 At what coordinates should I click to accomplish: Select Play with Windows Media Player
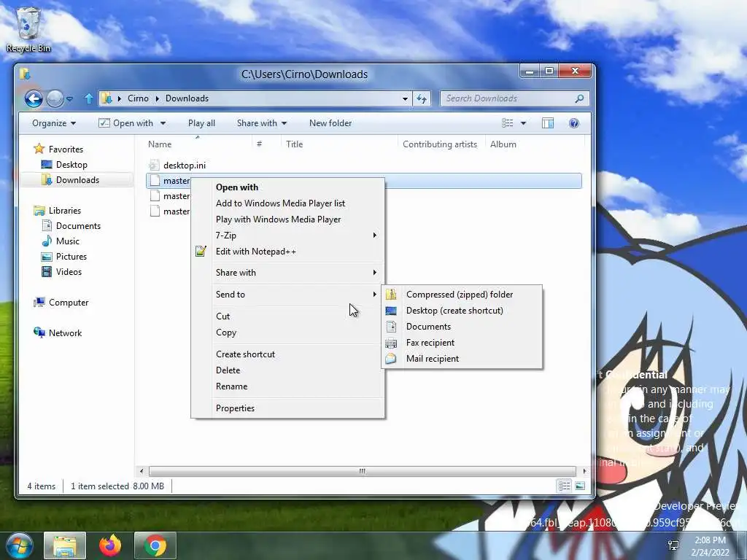pyautogui.click(x=278, y=219)
